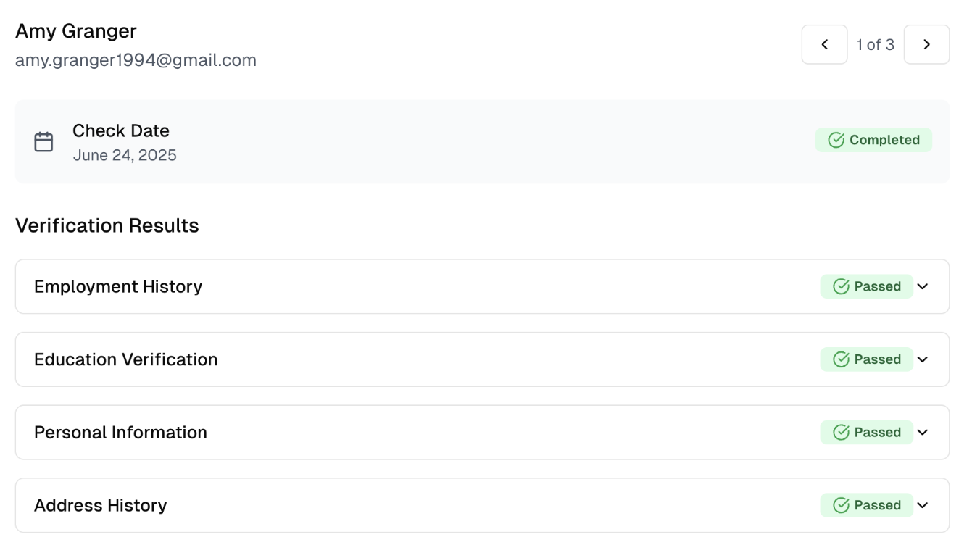Click the checkmark icon on Address History Passed
Image resolution: width=980 pixels, height=545 pixels.
click(841, 505)
